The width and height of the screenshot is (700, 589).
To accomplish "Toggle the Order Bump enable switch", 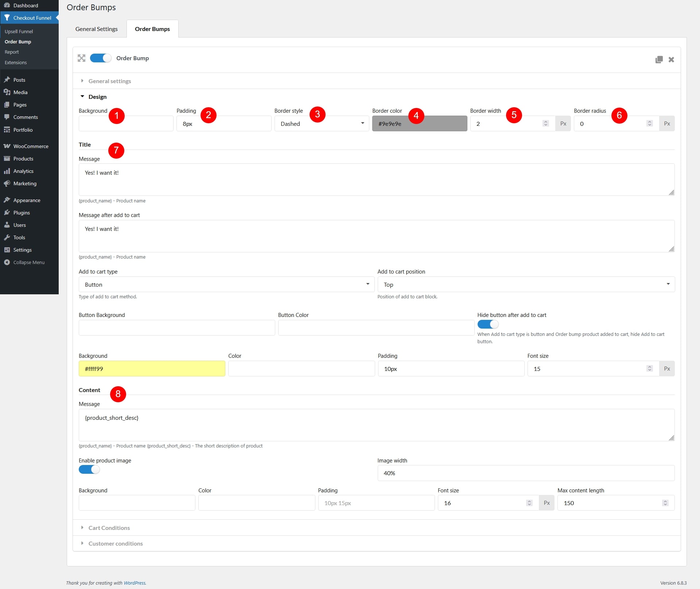I will pos(101,58).
